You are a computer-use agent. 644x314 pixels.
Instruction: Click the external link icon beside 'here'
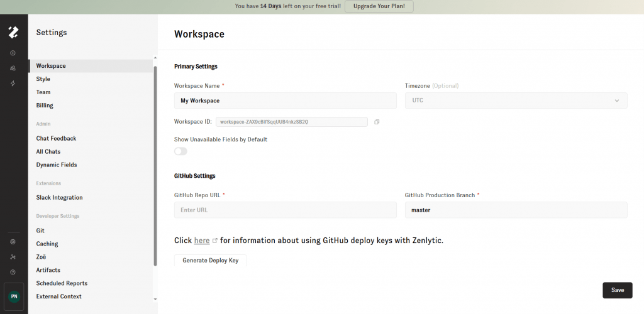click(x=215, y=241)
